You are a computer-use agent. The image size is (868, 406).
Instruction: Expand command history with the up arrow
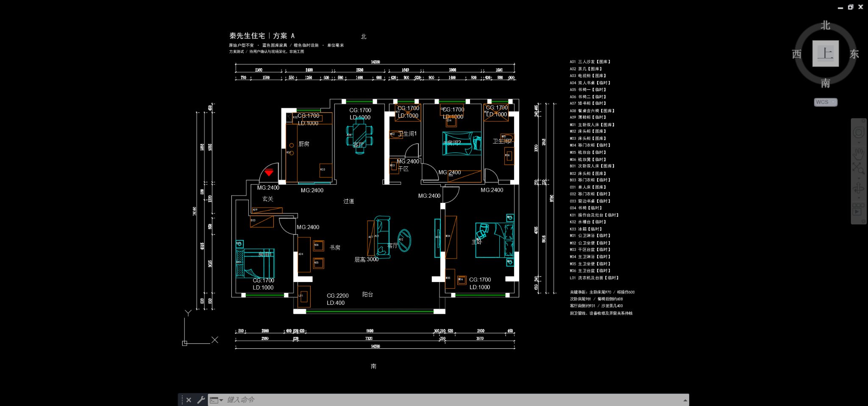pos(685,400)
